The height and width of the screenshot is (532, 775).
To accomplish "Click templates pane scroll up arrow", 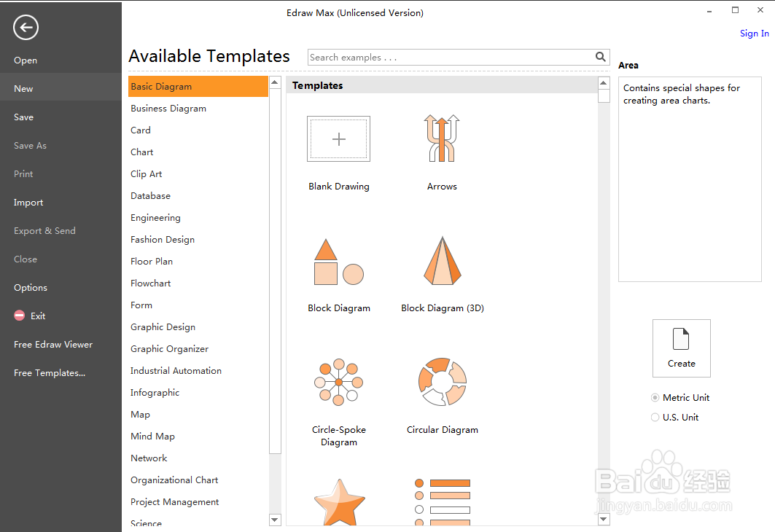I will [604, 82].
